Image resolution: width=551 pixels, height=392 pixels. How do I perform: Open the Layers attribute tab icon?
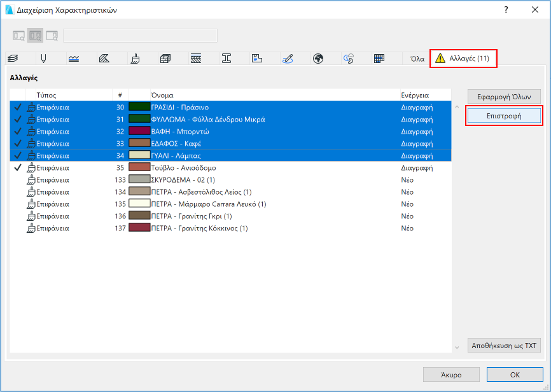click(x=13, y=59)
